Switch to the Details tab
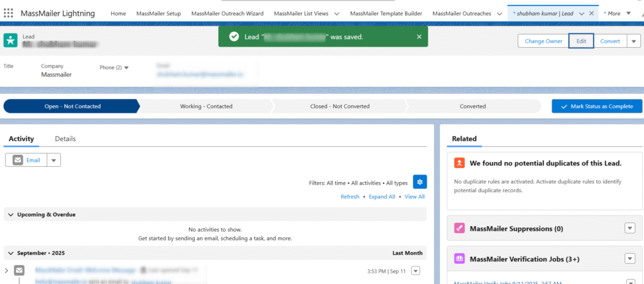The width and height of the screenshot is (644, 284). click(65, 139)
